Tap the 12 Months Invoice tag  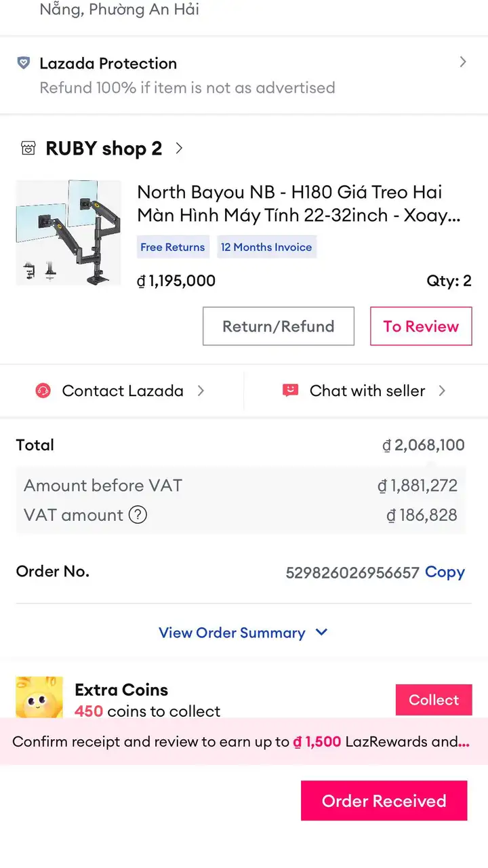(266, 248)
